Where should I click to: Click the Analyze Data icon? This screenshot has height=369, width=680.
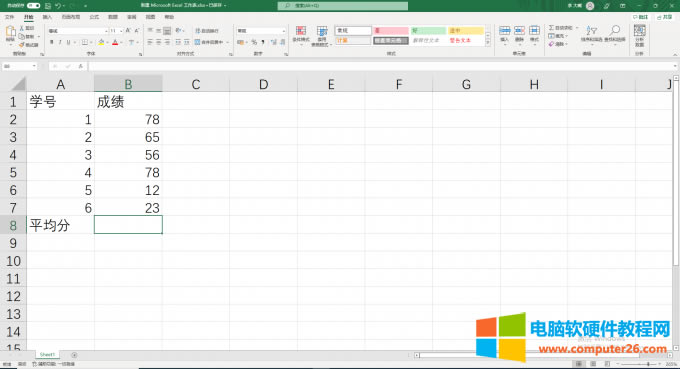(x=640, y=35)
